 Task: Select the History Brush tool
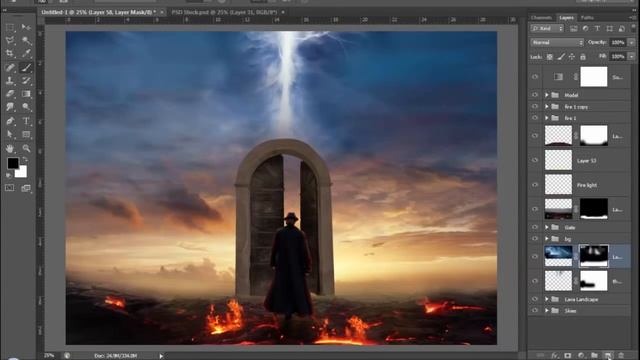click(26, 81)
